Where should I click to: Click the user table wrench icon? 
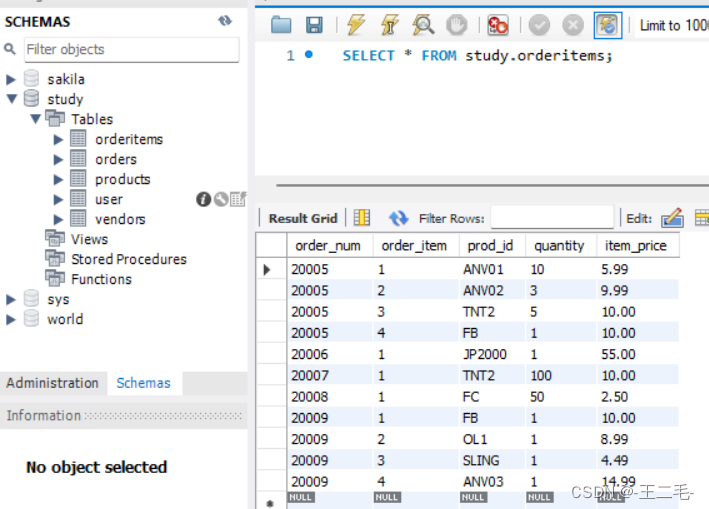click(x=221, y=199)
